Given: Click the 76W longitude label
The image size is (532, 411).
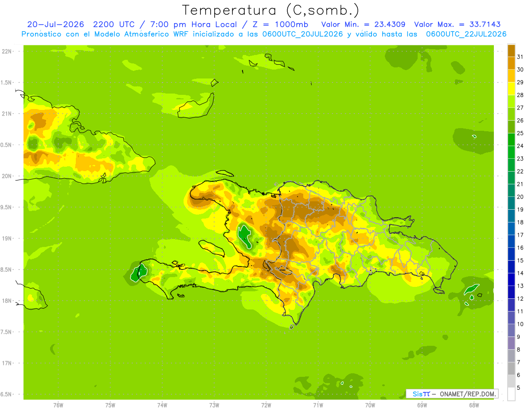Looking at the screenshot, I should (58, 405).
